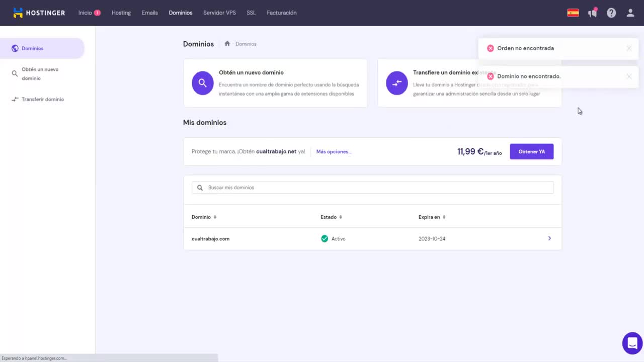Open the user account profile icon
The image size is (644, 362).
pyautogui.click(x=630, y=13)
